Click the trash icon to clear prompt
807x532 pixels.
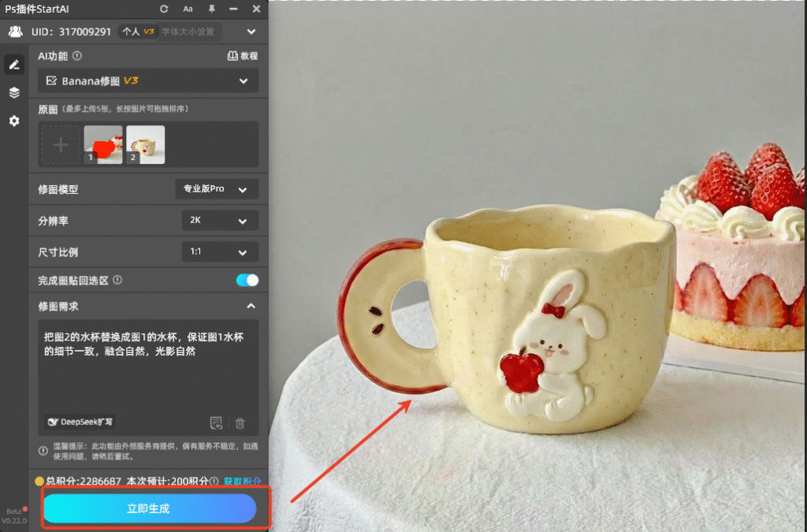pyautogui.click(x=240, y=423)
